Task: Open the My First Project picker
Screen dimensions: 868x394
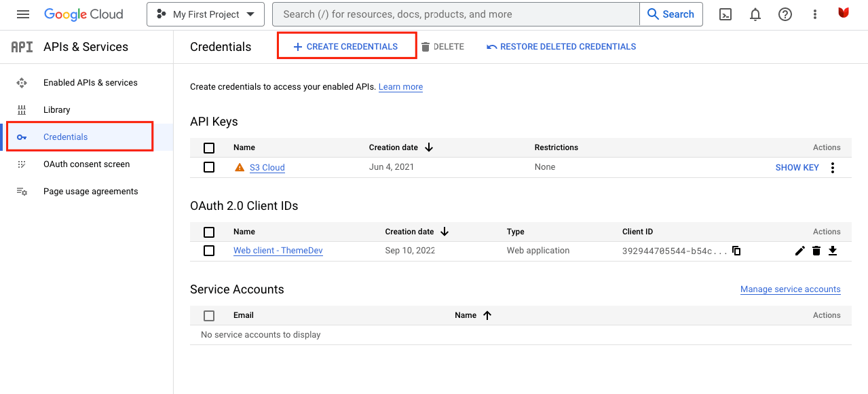Action: [205, 14]
